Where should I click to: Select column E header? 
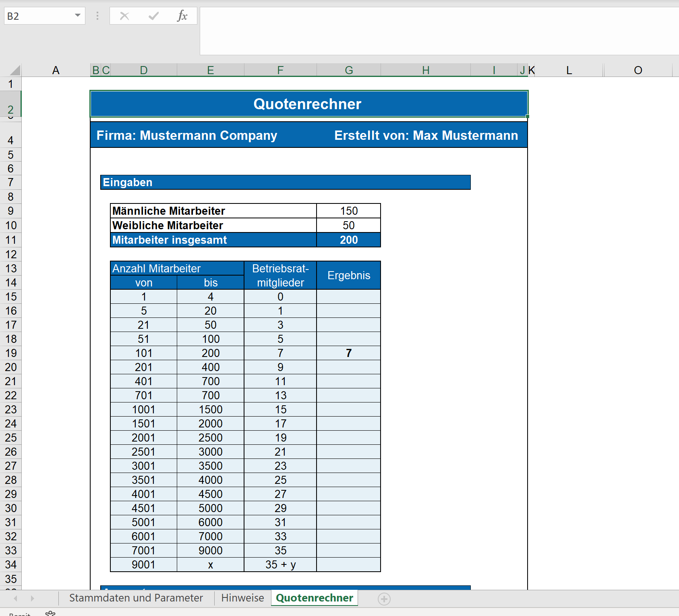[211, 71]
